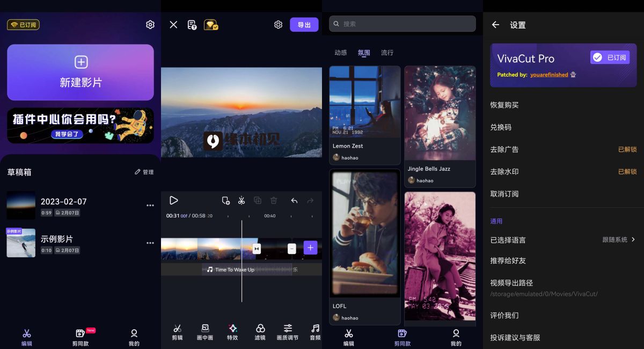Open the 特效 effects tool
644x349 pixels.
click(x=232, y=332)
